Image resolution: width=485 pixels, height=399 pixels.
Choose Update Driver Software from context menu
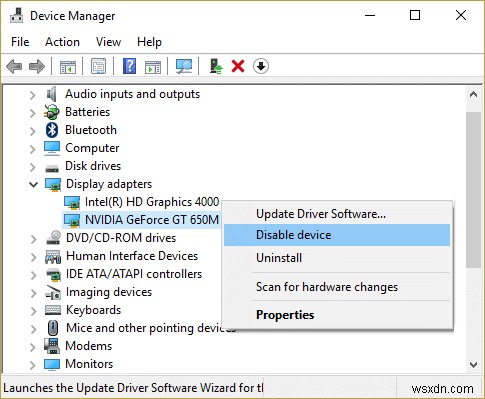point(337,214)
